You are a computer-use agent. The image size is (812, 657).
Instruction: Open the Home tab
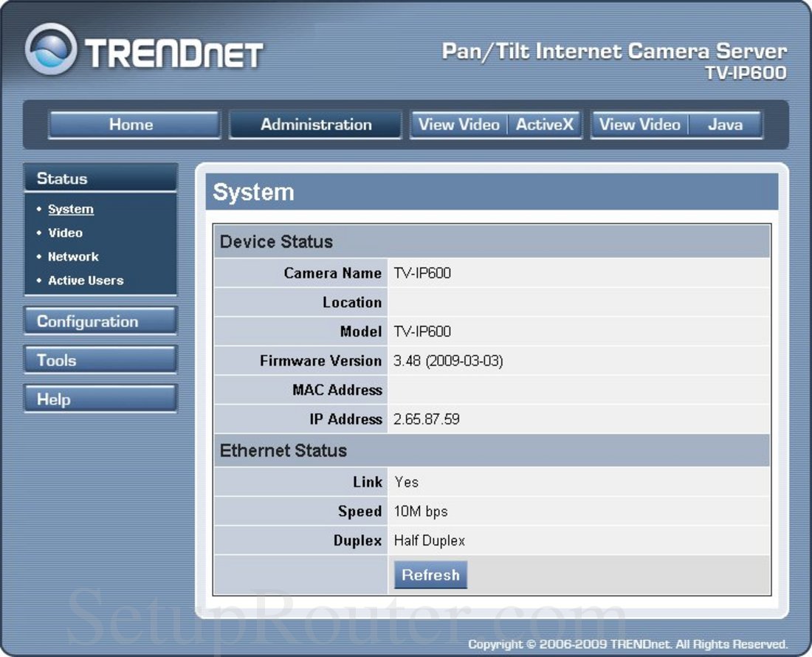(x=134, y=125)
